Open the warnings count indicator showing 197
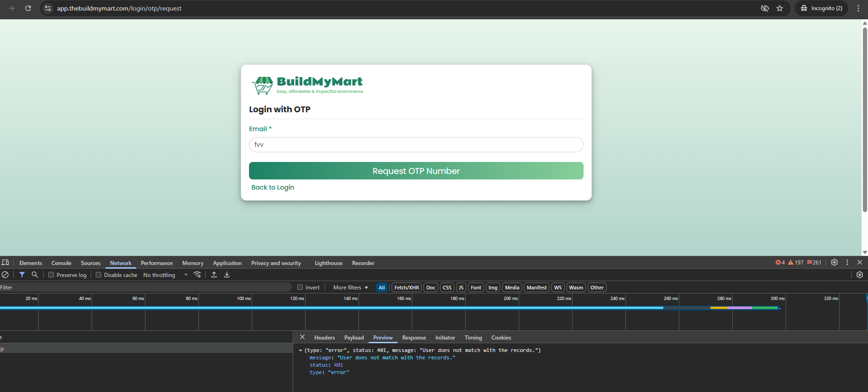 point(796,263)
